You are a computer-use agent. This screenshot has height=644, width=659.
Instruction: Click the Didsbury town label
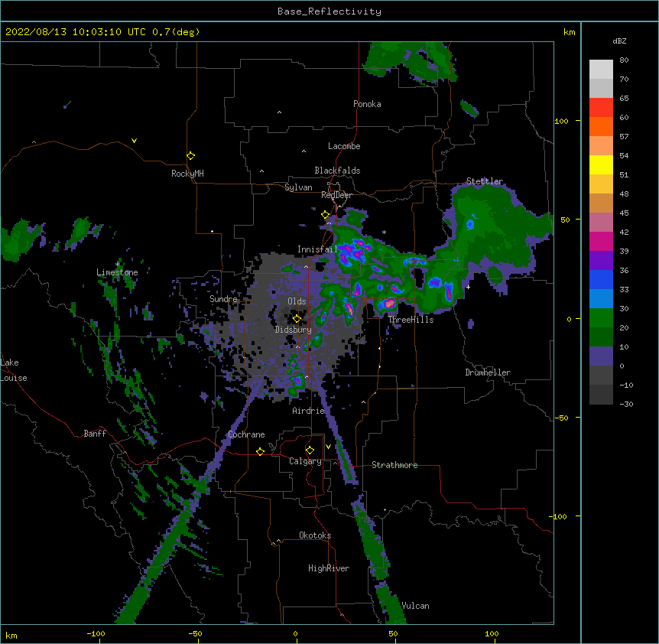point(293,330)
